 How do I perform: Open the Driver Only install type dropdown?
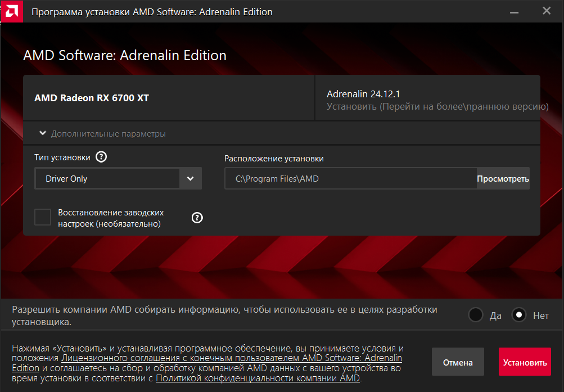tap(118, 178)
